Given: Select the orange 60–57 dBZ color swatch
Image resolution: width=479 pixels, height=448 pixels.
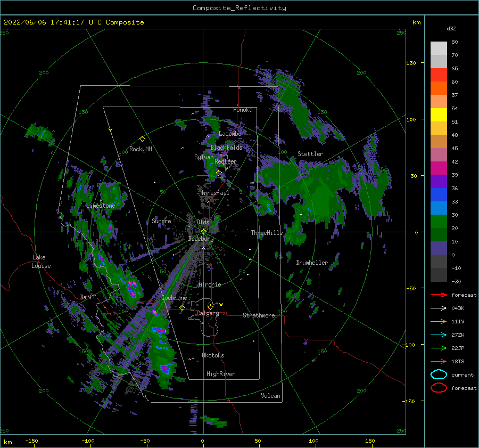Looking at the screenshot, I should tap(439, 88).
